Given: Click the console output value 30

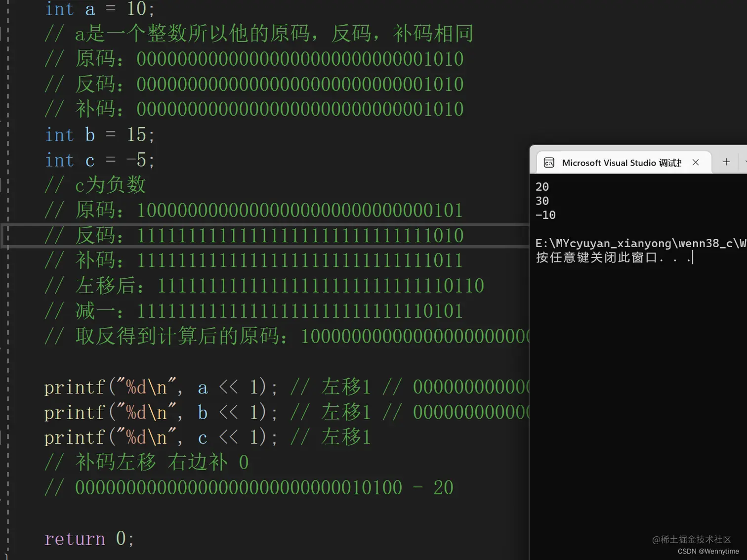Looking at the screenshot, I should (542, 201).
